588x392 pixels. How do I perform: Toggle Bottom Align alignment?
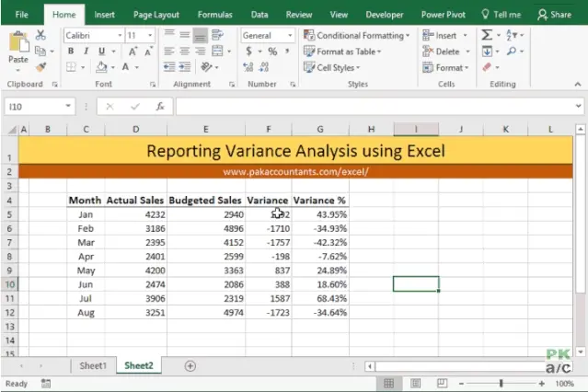pyautogui.click(x=201, y=36)
